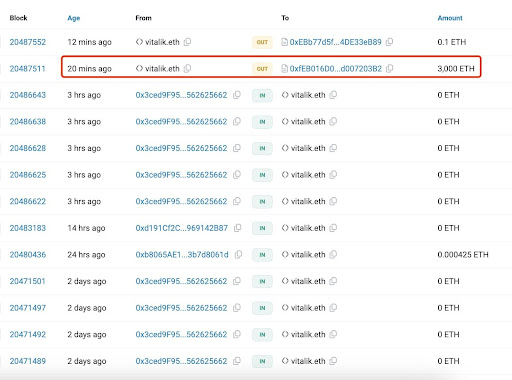Copy sender address in block 20471489 row
512x380 pixels.
click(x=237, y=361)
